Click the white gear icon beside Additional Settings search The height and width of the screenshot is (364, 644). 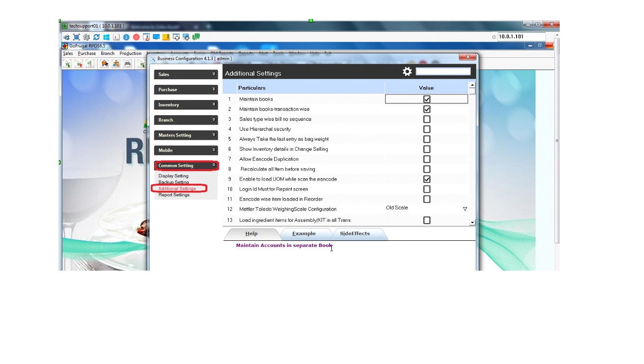click(x=407, y=72)
